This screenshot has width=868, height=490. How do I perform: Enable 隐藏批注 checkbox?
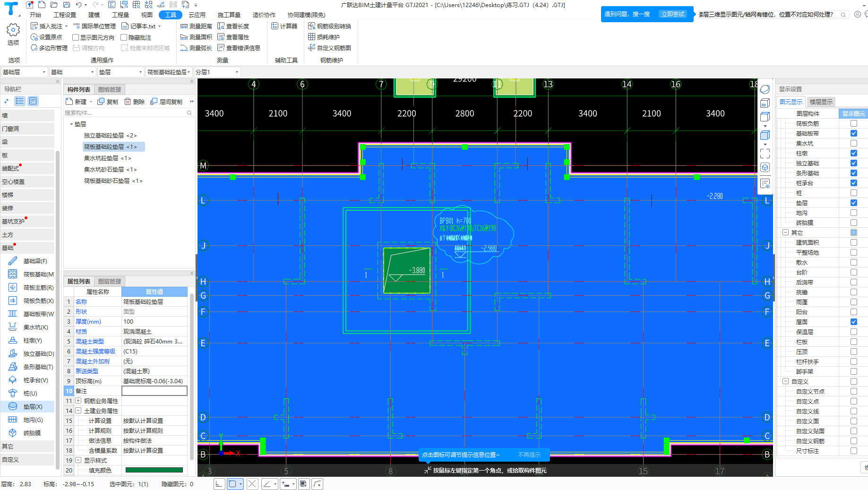pos(124,37)
